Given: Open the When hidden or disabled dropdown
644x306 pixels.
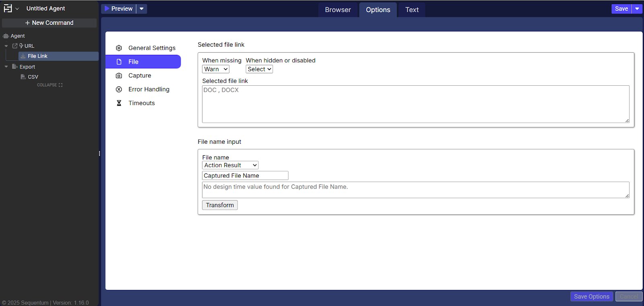Looking at the screenshot, I should [x=259, y=69].
